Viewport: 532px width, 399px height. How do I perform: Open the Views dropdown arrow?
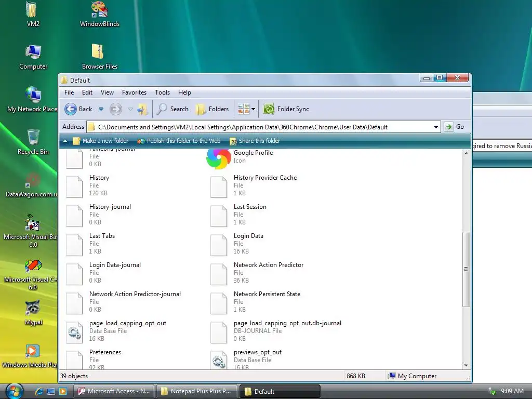[x=253, y=109]
